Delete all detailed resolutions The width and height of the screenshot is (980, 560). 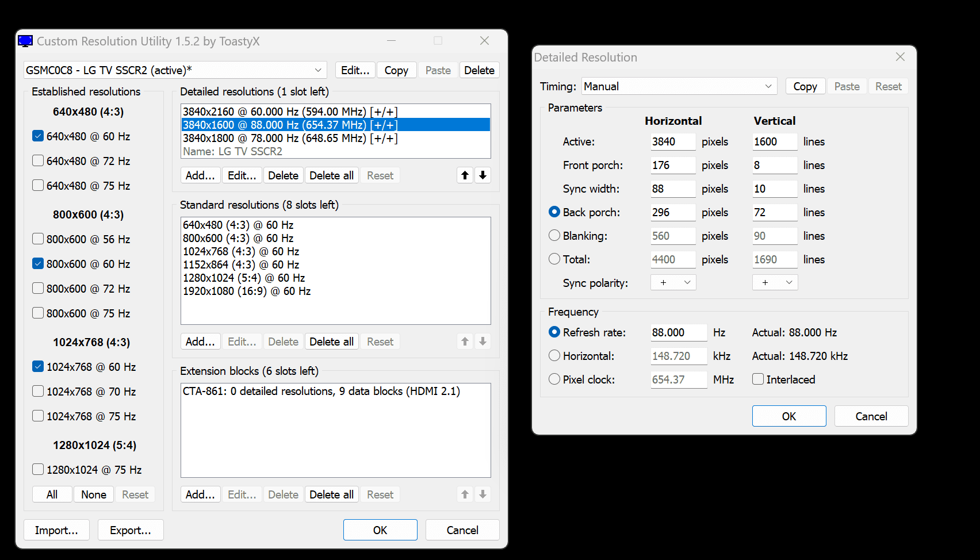pyautogui.click(x=331, y=175)
